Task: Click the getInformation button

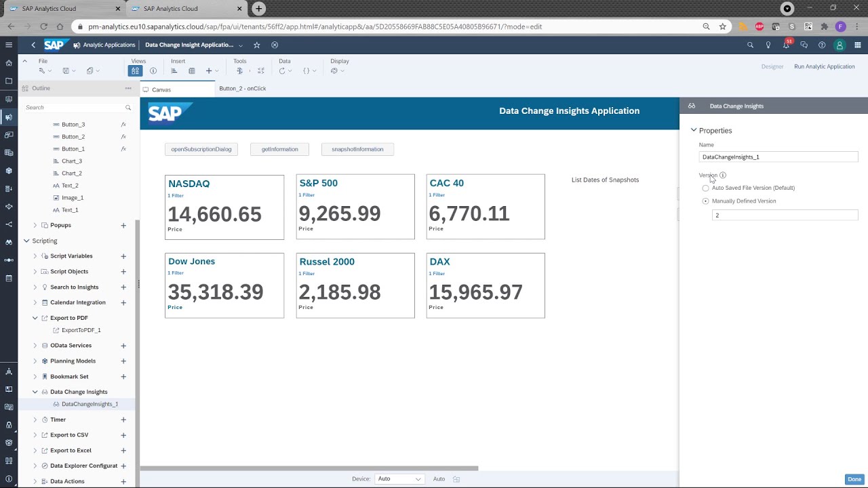Action: pyautogui.click(x=280, y=149)
